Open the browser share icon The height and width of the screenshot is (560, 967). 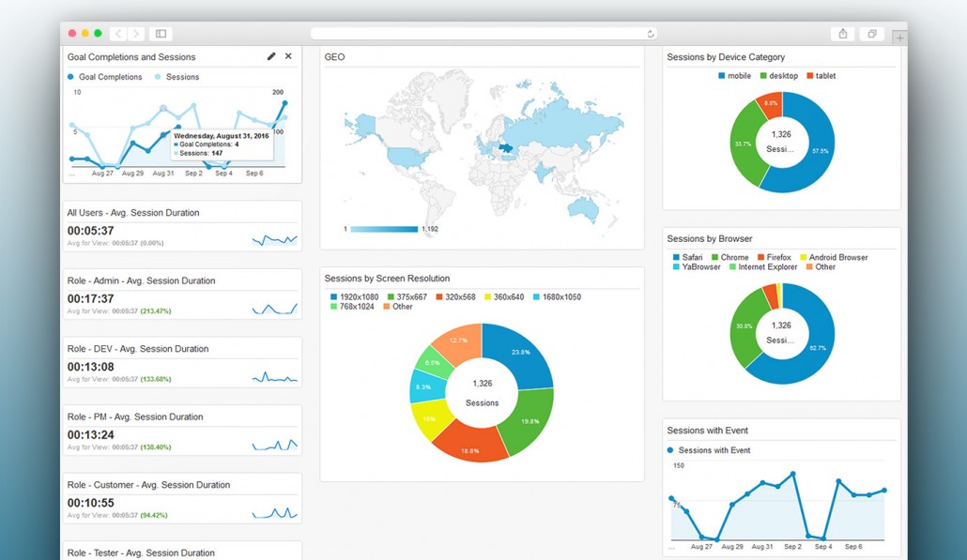point(842,34)
